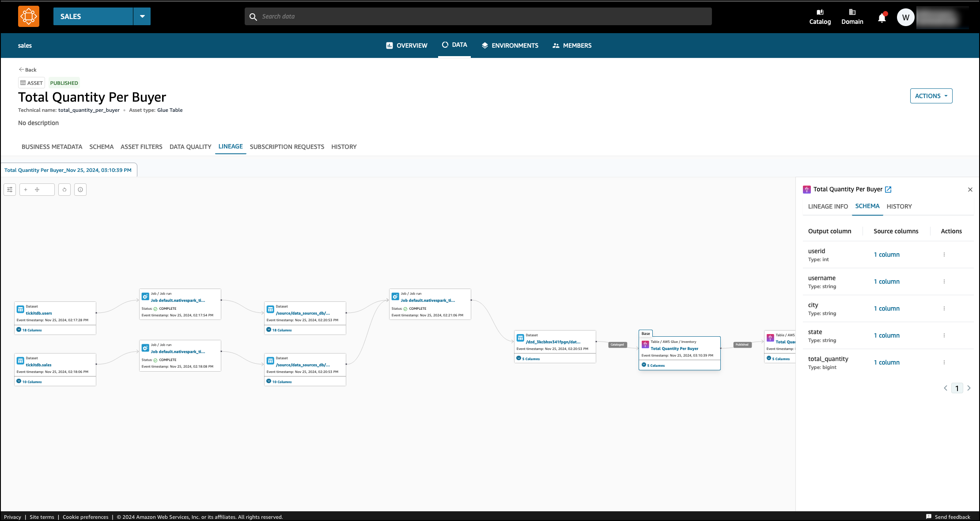The height and width of the screenshot is (521, 980).
Task: Open the ACTIONS dropdown button
Action: point(931,96)
